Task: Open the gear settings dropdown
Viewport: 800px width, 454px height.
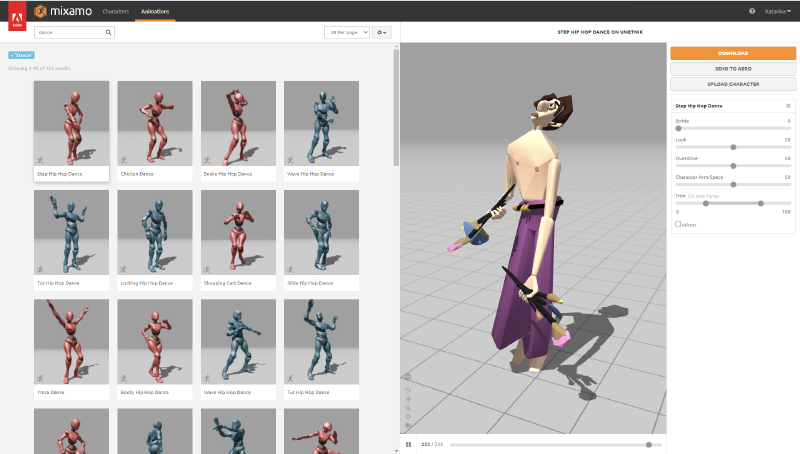Action: (x=382, y=32)
